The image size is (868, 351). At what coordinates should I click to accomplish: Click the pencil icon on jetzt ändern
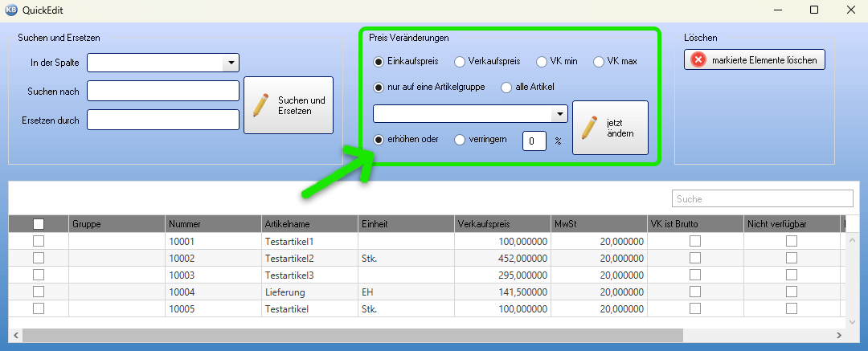pyautogui.click(x=589, y=128)
